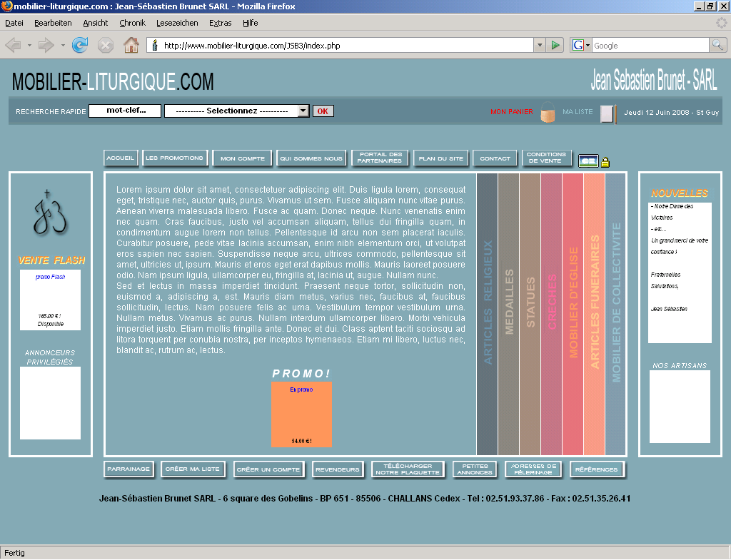The image size is (731, 560).
Task: View the Plan du Site
Action: (441, 158)
